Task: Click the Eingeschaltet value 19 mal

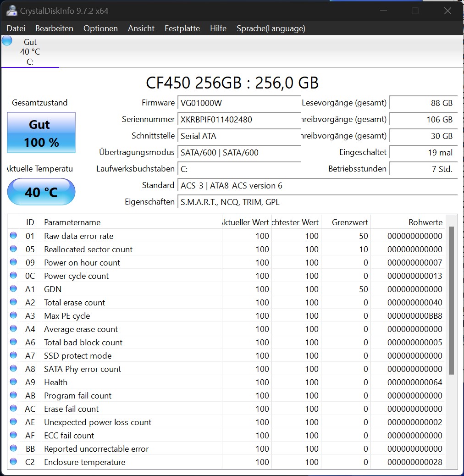Action: 423,152
